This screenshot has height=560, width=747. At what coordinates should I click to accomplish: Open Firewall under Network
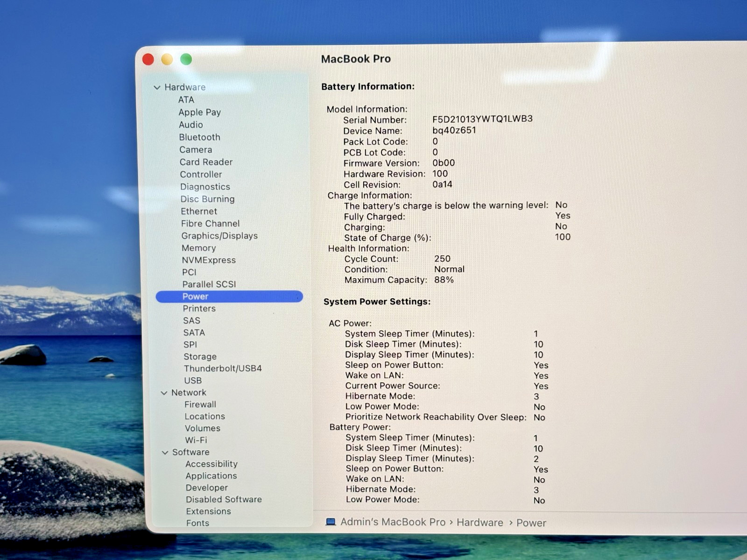point(200,404)
